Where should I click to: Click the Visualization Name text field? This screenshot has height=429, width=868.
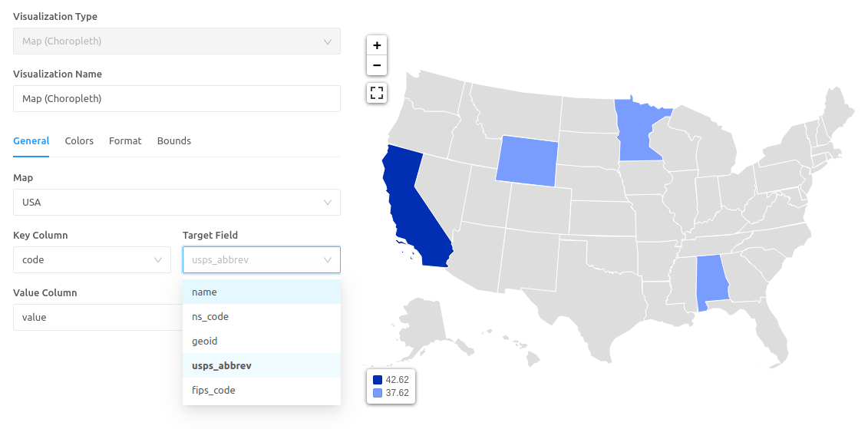(177, 98)
